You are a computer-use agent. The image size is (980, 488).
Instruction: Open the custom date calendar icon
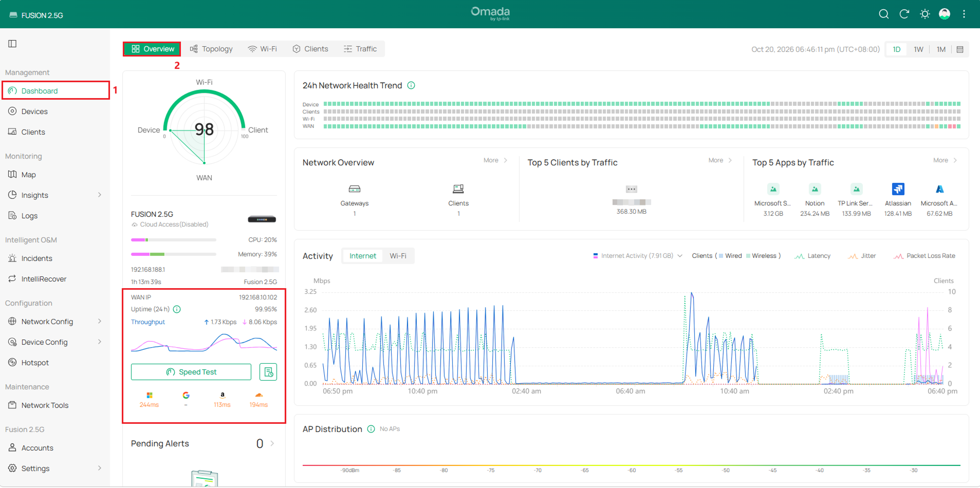tap(960, 49)
